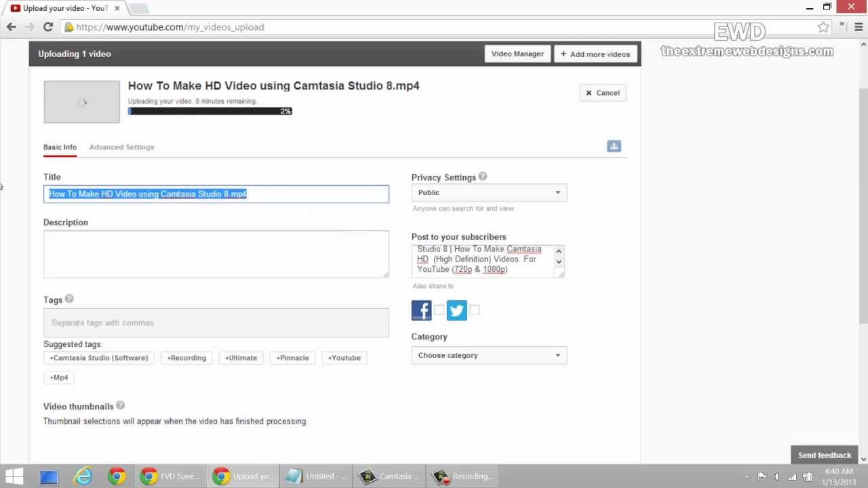Click in the Title input field

(216, 194)
